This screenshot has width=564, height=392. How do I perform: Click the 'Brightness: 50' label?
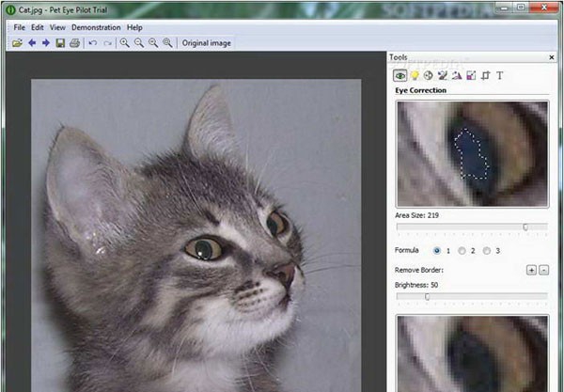pos(416,285)
